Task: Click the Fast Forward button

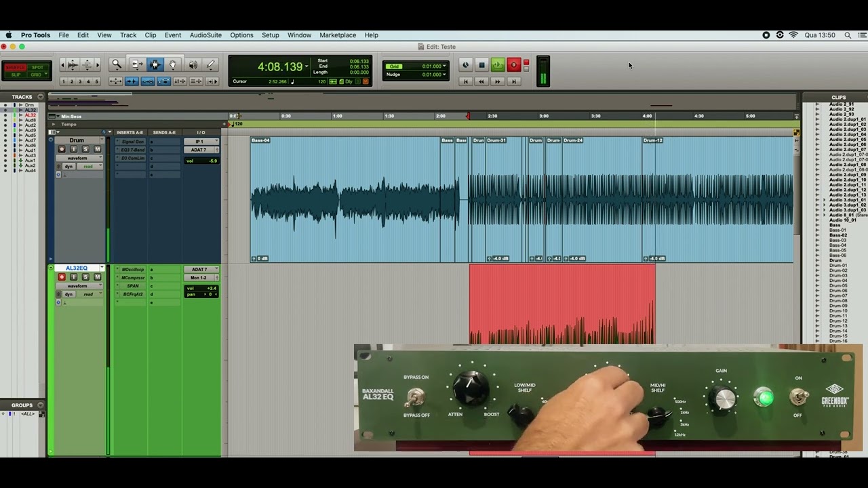Action: click(498, 81)
